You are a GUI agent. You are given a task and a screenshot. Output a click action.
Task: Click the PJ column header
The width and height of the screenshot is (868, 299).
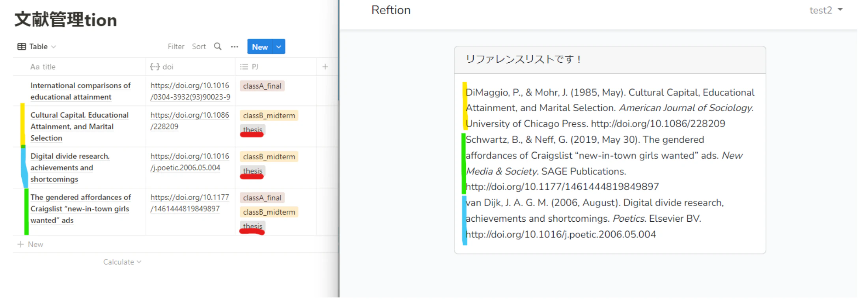tap(276, 67)
